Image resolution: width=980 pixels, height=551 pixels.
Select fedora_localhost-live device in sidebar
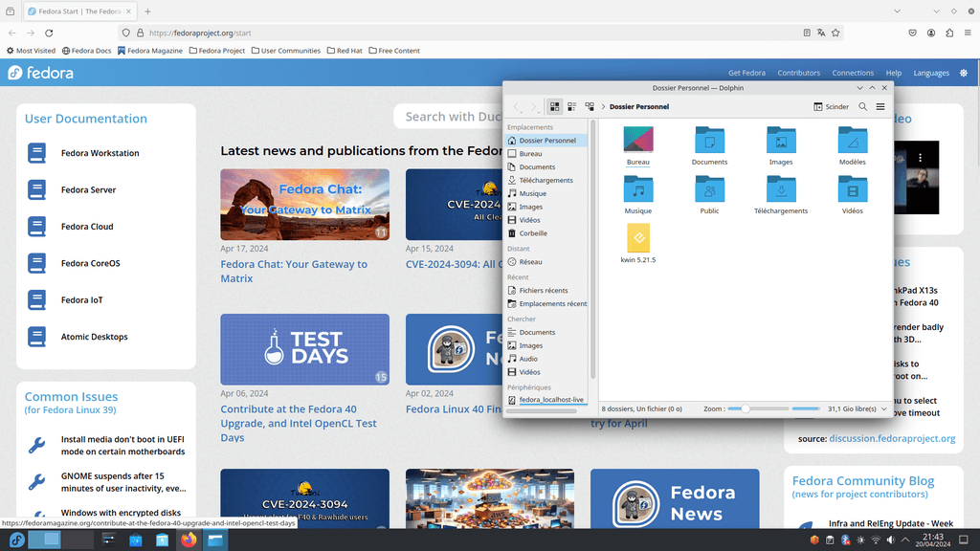tap(546, 400)
